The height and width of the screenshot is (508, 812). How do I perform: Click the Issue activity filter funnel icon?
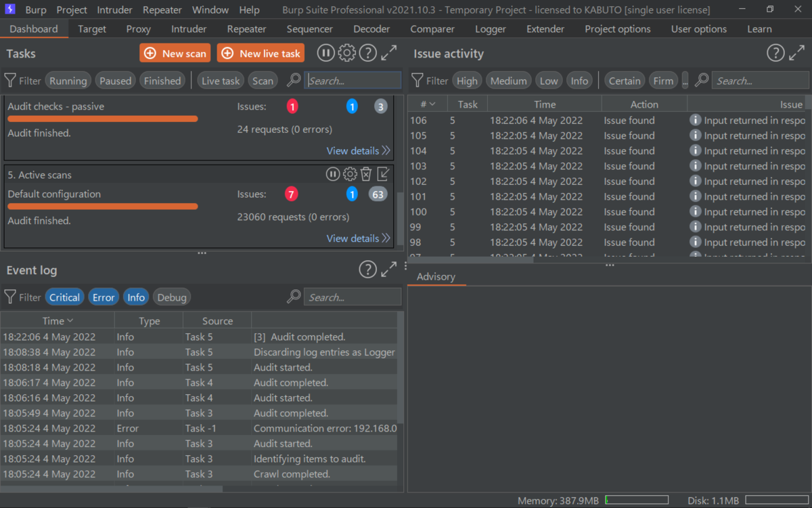[x=418, y=81]
